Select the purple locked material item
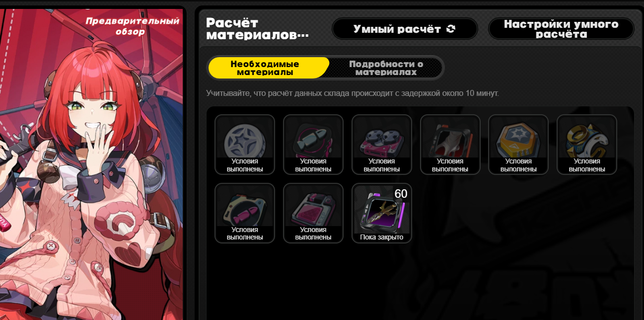The width and height of the screenshot is (644, 320). (x=382, y=213)
